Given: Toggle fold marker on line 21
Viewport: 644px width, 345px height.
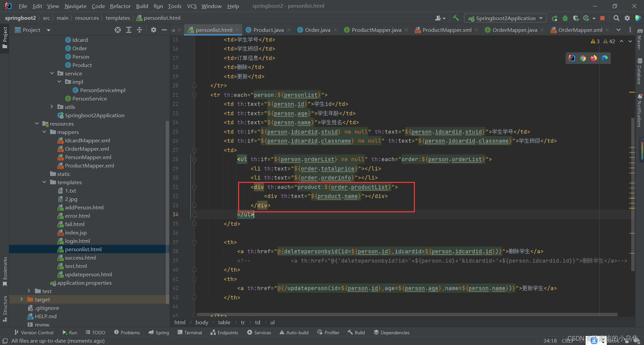Looking at the screenshot, I should coord(195,95).
